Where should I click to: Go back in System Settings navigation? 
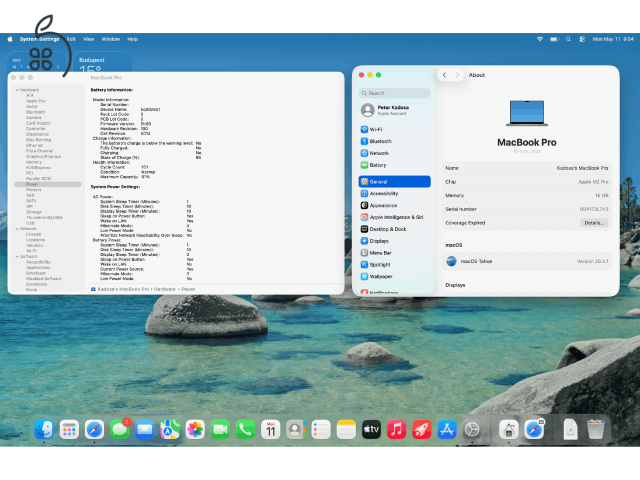tap(444, 75)
